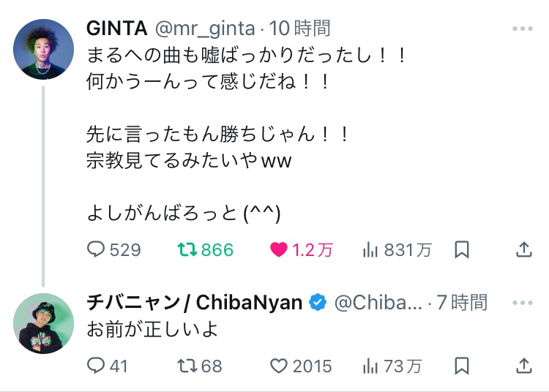The width and height of the screenshot is (549, 392).
Task: Open the more options menu on ChibaNyan's reply
Action: pos(523,303)
